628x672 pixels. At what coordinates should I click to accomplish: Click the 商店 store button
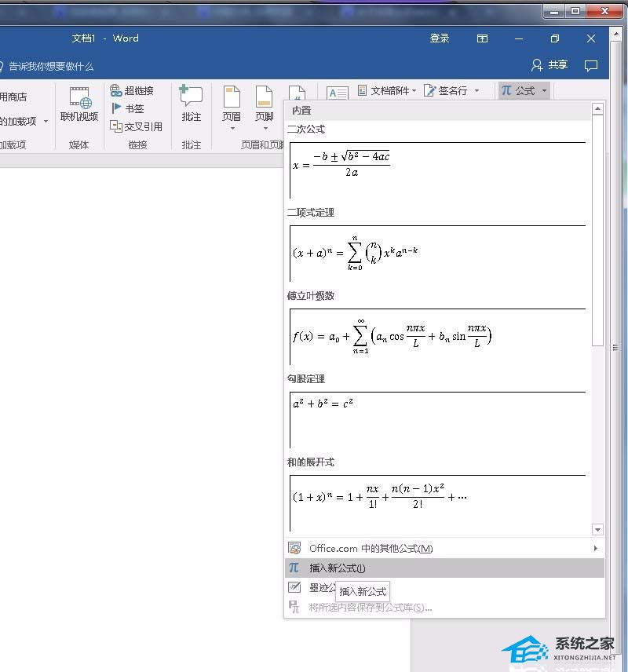pyautogui.click(x=13, y=97)
